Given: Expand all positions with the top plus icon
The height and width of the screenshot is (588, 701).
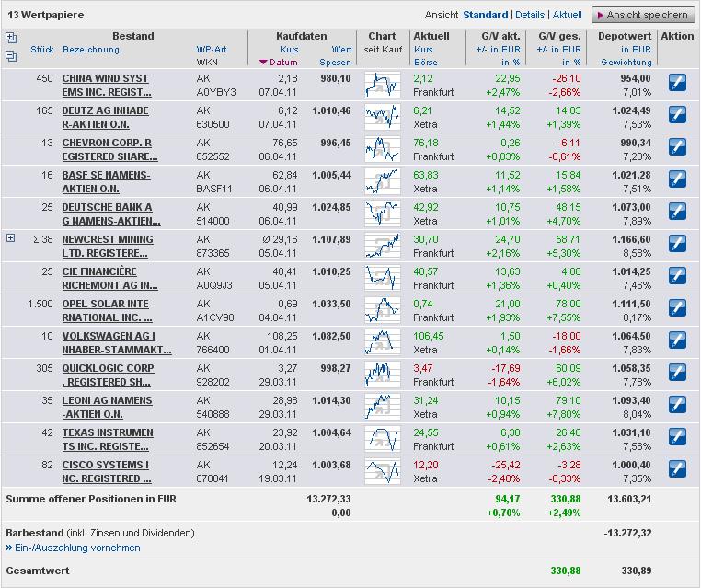Looking at the screenshot, I should 11,38.
